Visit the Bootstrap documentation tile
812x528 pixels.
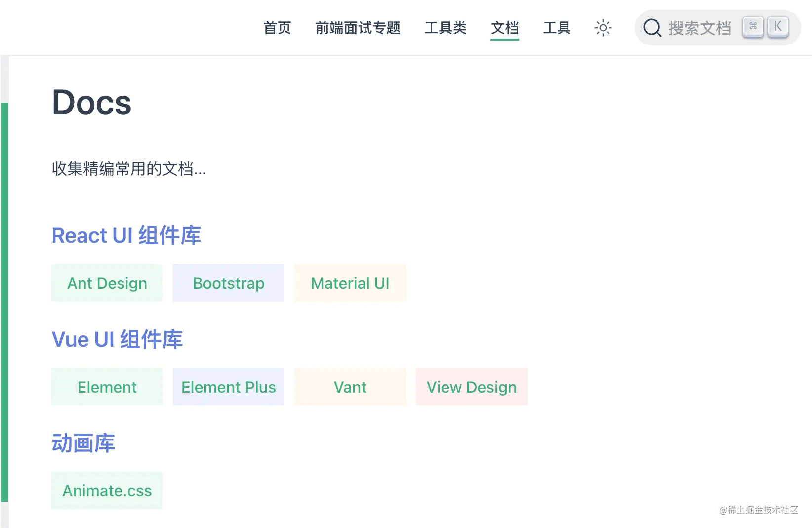pos(229,283)
